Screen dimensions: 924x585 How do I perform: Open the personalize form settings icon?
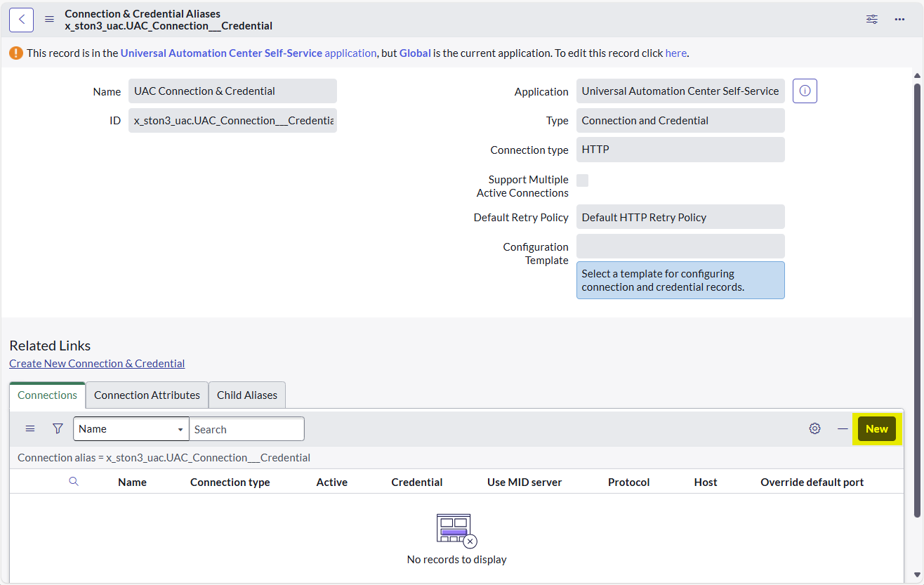tap(872, 20)
